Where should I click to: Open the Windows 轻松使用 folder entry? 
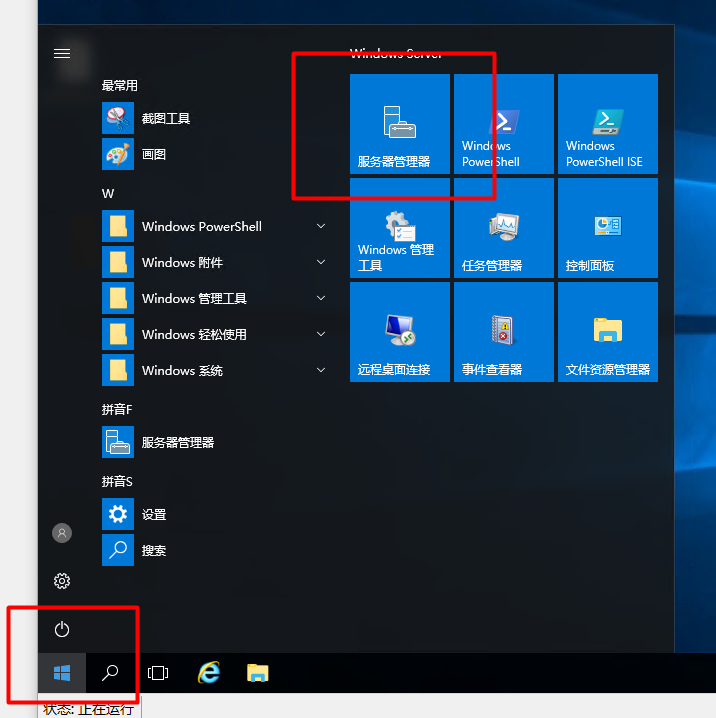[x=215, y=334]
